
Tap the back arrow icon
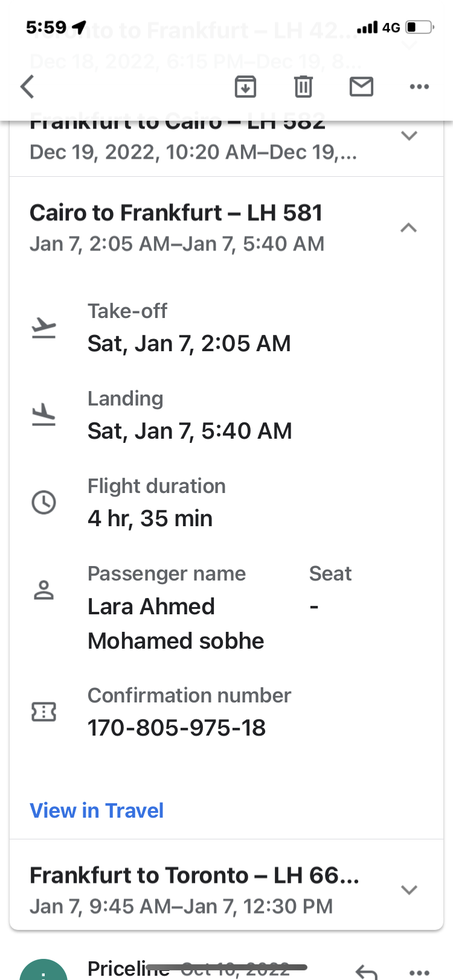click(x=27, y=87)
